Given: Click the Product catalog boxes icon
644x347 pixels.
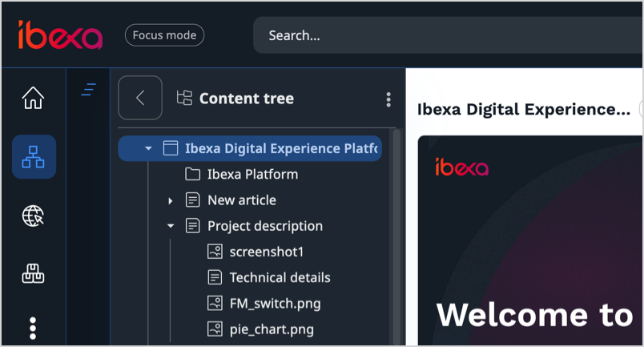Looking at the screenshot, I should (x=33, y=274).
